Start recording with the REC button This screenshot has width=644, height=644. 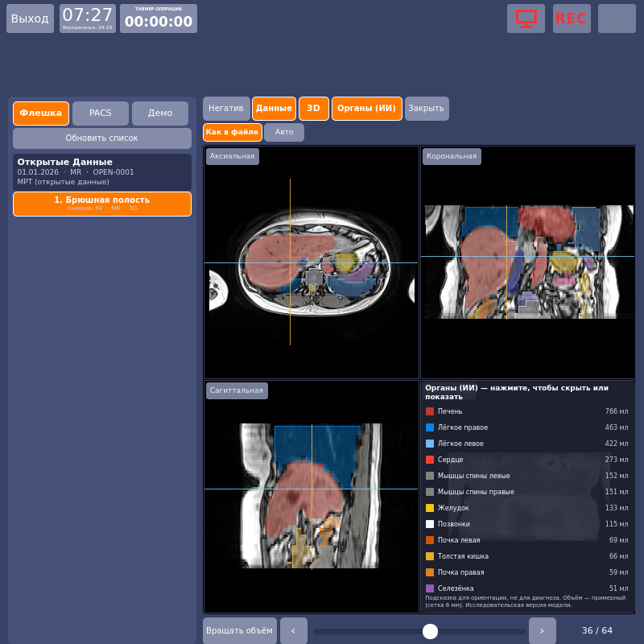[572, 19]
